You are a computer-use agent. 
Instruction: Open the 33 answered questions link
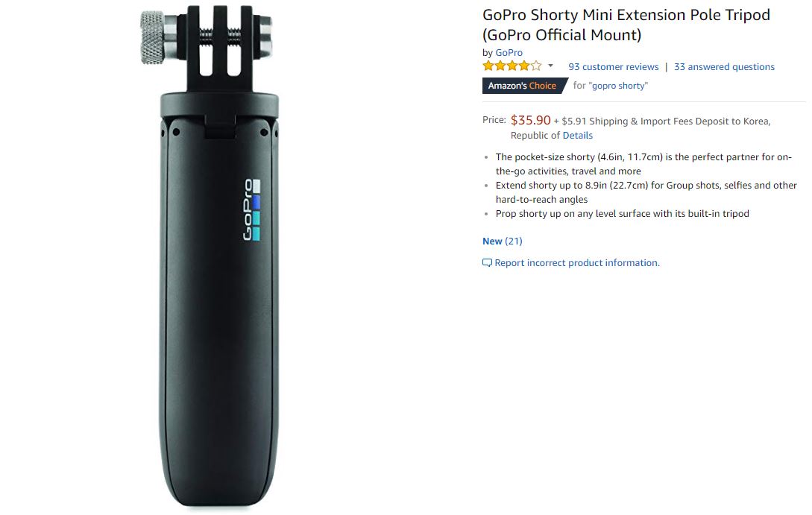(x=724, y=67)
